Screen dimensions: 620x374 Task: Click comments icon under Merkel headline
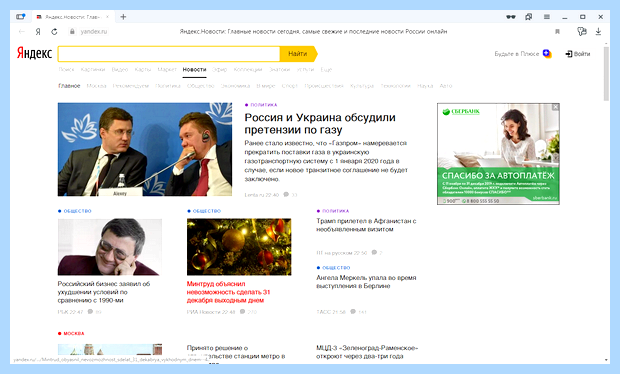click(353, 312)
